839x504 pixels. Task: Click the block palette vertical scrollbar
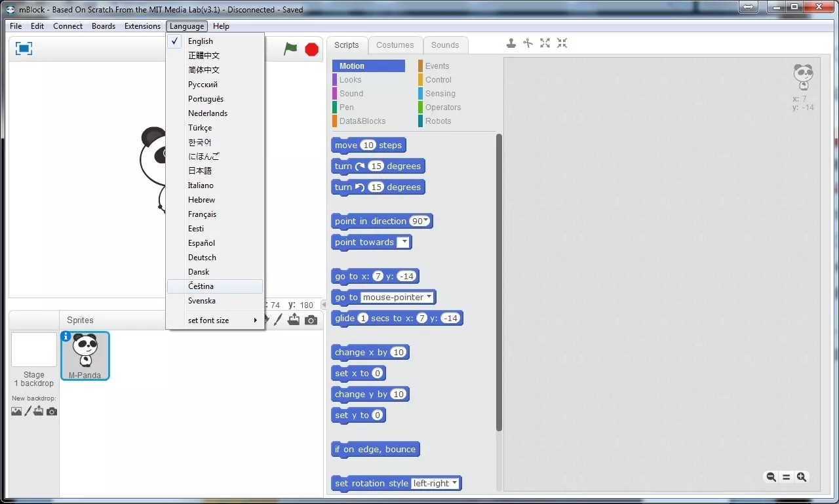click(499, 282)
